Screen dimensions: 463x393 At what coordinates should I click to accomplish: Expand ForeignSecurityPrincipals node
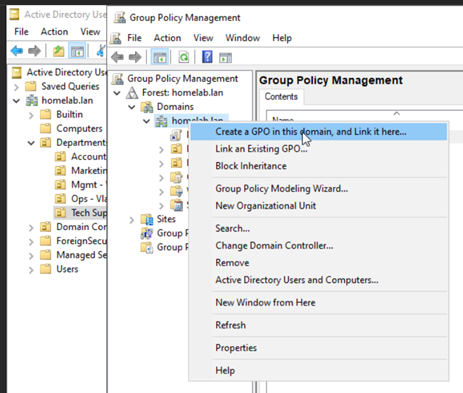tap(31, 241)
